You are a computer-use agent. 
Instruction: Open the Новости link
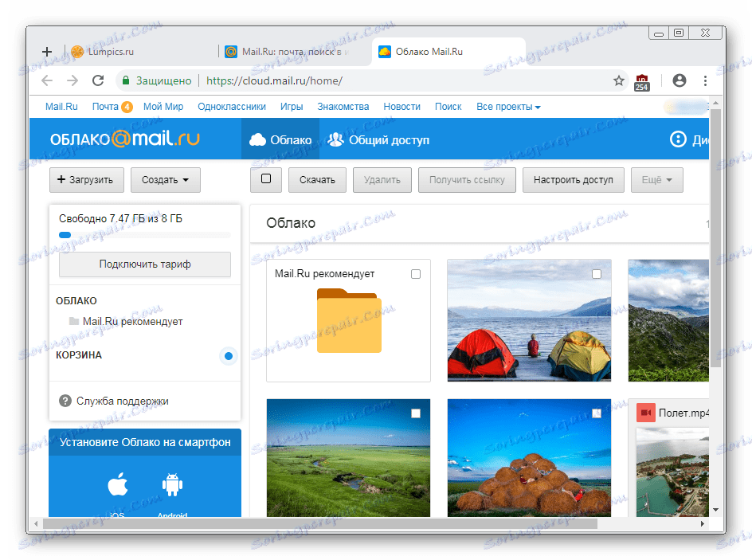(x=402, y=107)
